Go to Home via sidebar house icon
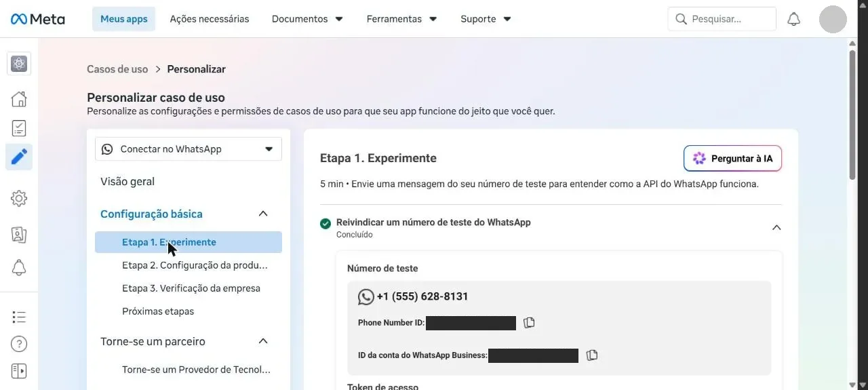This screenshot has height=390, width=868. coord(19,99)
